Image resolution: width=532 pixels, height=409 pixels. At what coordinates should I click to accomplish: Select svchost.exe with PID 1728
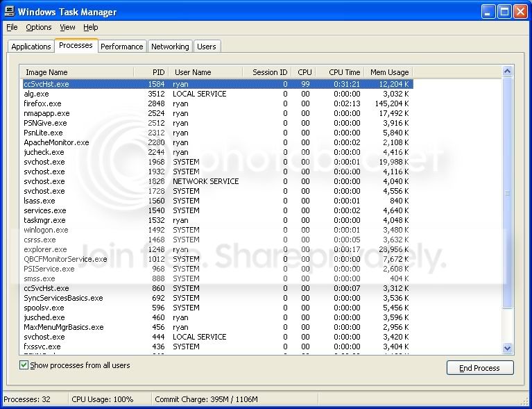pos(218,191)
